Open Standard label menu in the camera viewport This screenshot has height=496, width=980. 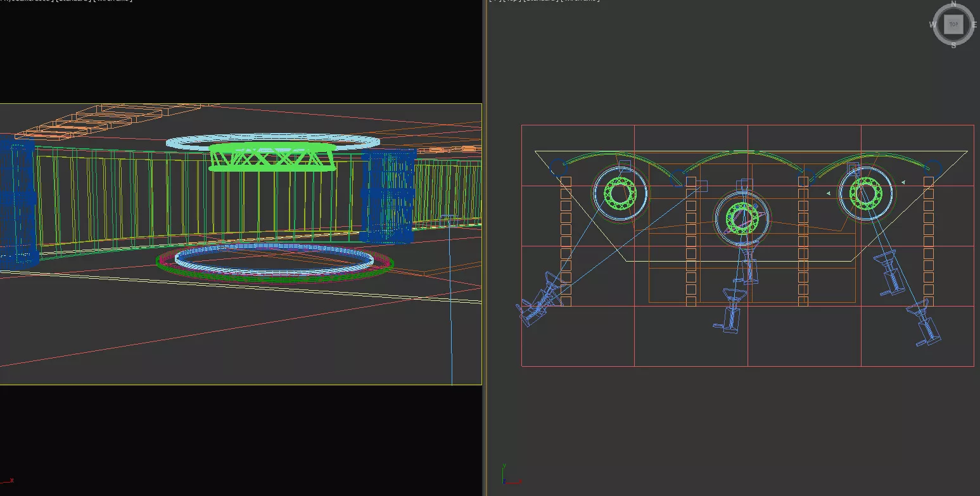coord(73,1)
